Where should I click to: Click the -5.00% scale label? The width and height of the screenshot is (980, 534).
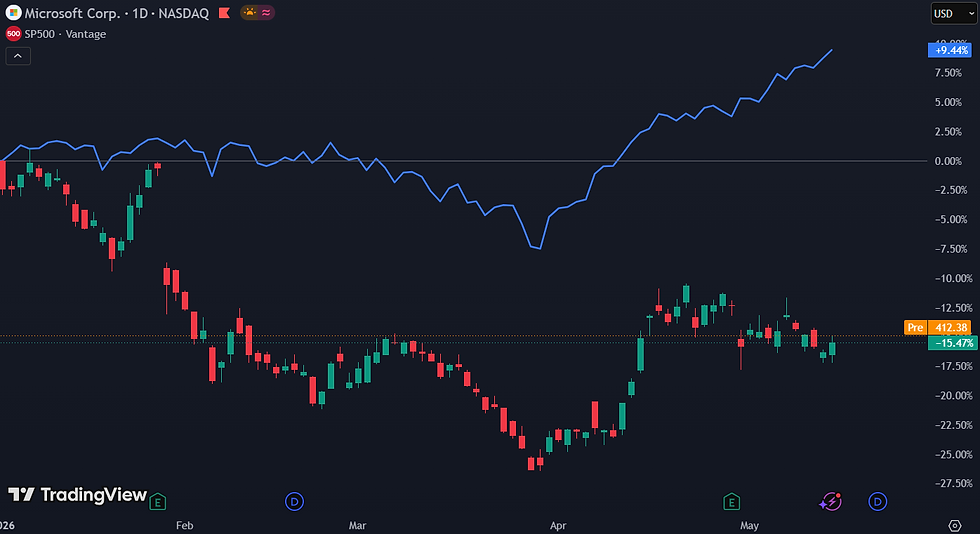(951, 219)
